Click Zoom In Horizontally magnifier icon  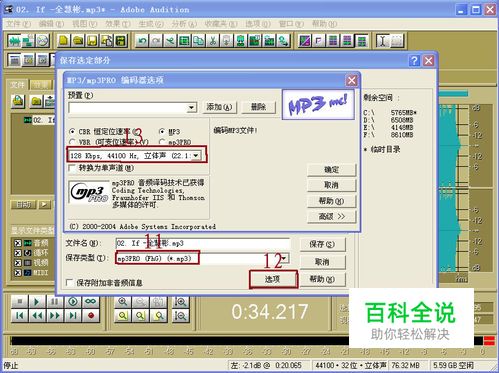123,302
